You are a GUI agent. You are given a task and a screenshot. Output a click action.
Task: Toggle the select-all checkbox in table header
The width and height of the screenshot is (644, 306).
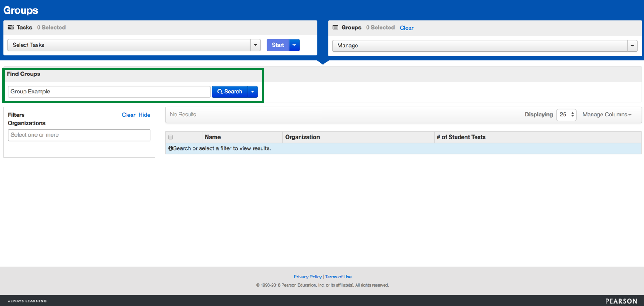pos(170,137)
